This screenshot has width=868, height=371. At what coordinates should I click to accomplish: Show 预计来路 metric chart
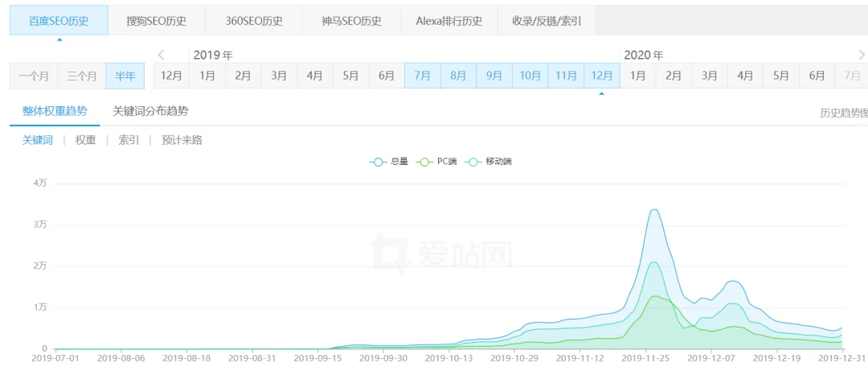pos(182,140)
